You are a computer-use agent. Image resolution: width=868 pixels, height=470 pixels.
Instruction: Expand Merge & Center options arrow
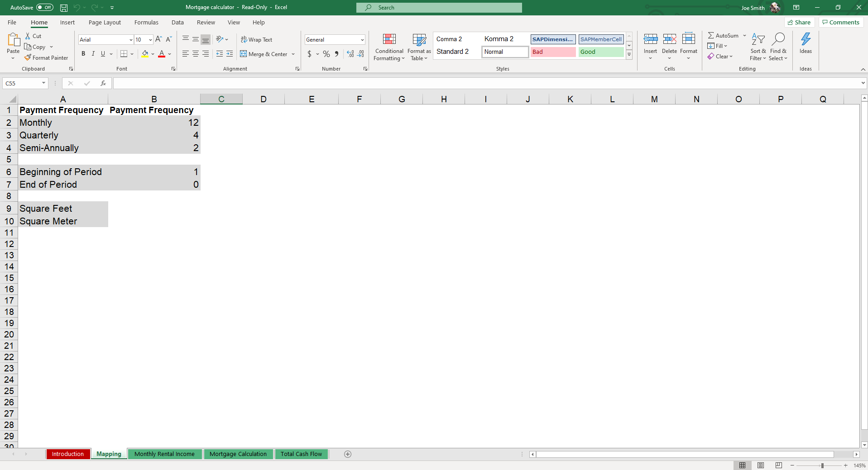(x=293, y=54)
